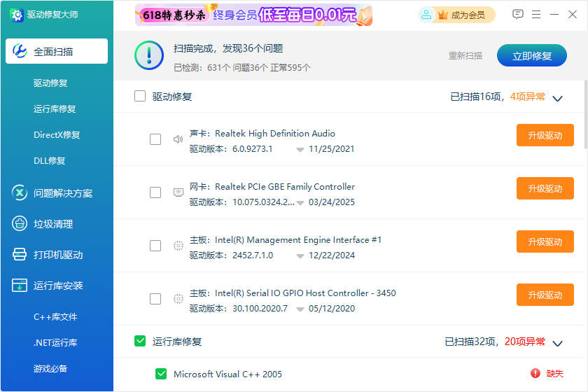The image size is (588, 392).
Task: Select checkbox for Intel Management Engine Interface #1
Action: (x=155, y=246)
